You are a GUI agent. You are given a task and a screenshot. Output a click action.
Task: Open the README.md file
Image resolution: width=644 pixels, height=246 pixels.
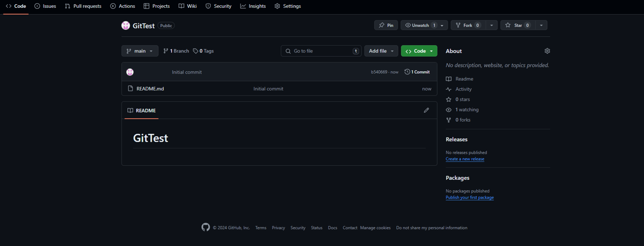click(150, 89)
